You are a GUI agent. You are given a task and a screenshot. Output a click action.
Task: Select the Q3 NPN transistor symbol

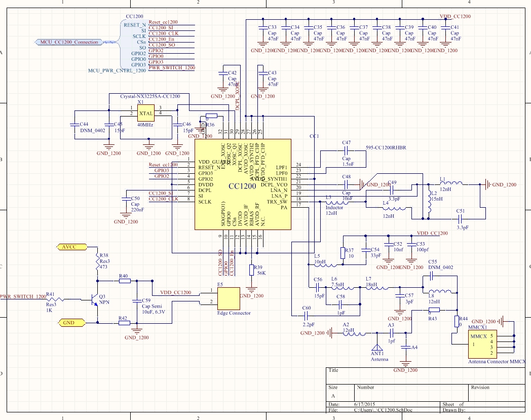pyautogui.click(x=94, y=299)
